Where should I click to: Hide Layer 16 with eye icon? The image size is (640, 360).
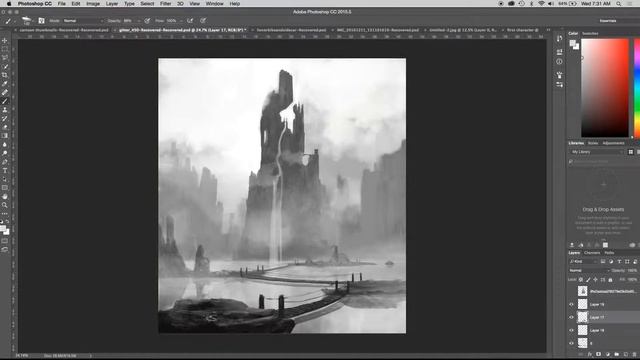coord(571,330)
